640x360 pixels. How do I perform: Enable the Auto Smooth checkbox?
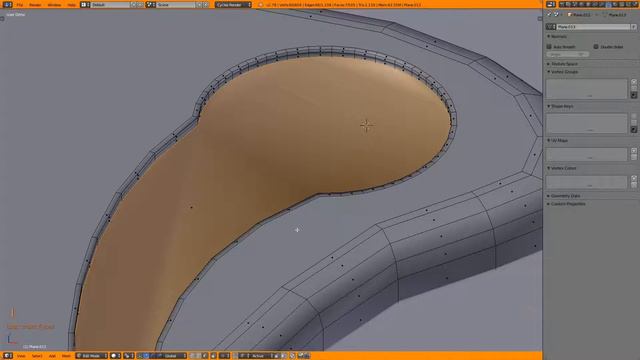[x=549, y=47]
